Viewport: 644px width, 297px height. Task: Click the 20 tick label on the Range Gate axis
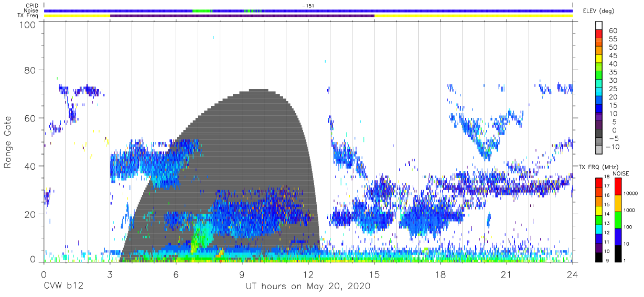tap(30, 214)
